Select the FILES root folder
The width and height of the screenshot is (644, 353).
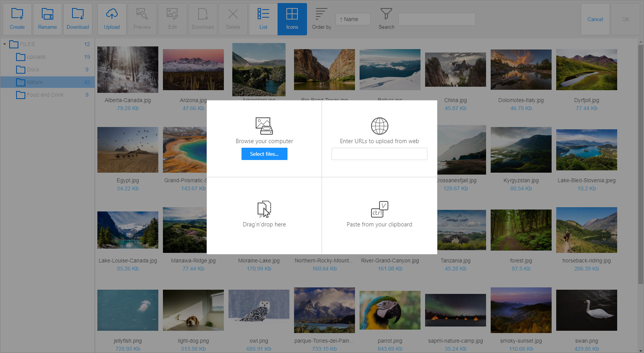[47, 44]
